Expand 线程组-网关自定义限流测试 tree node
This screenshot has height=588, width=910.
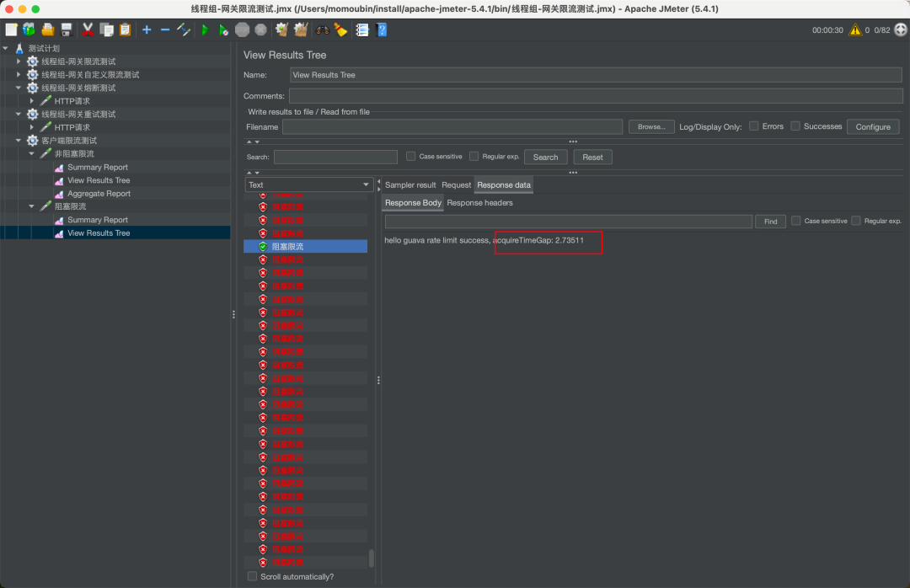click(19, 74)
